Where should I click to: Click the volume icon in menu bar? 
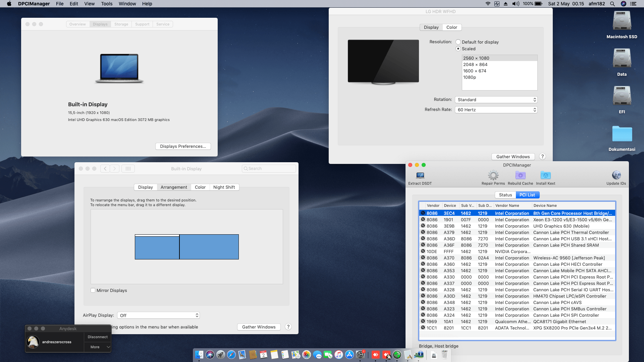pyautogui.click(x=516, y=4)
